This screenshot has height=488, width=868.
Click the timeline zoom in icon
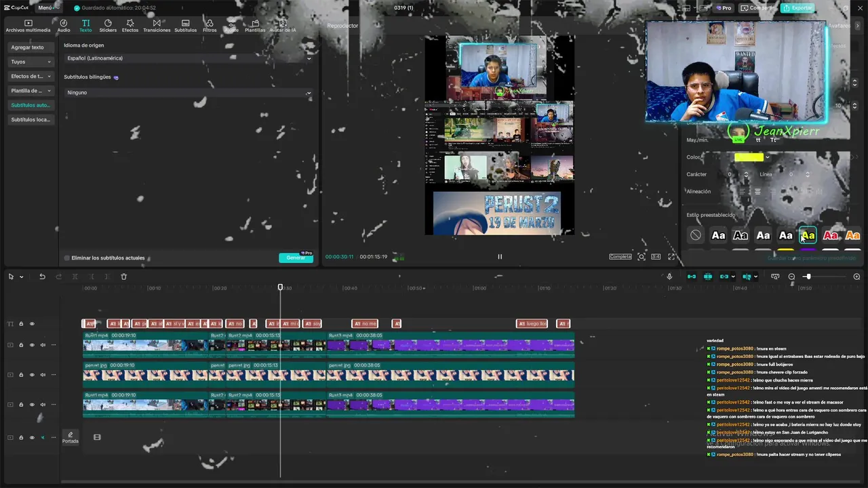(x=856, y=277)
